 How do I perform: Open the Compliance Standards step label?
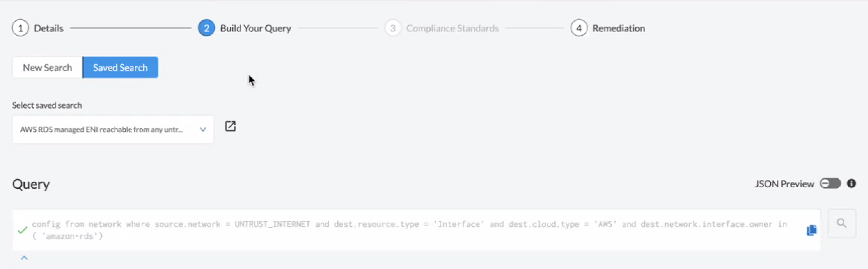pos(452,28)
